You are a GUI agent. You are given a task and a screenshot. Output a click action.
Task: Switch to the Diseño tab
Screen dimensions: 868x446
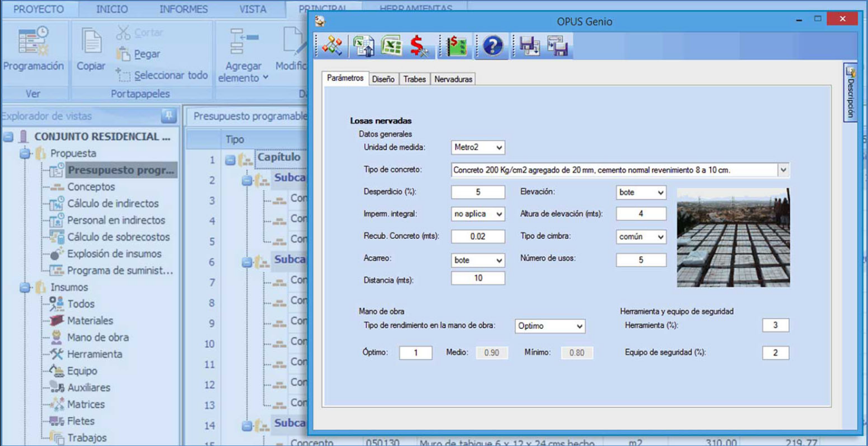[x=383, y=79]
